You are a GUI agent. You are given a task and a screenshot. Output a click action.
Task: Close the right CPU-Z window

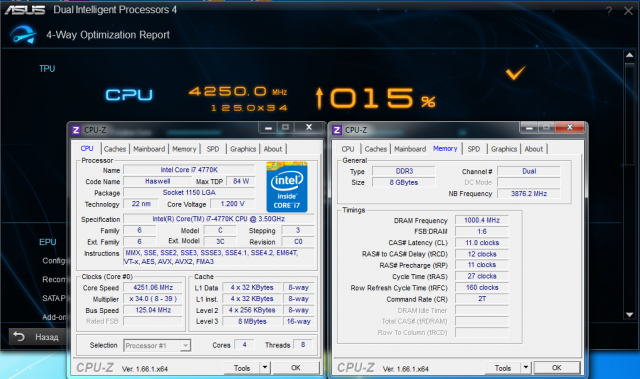coord(570,127)
